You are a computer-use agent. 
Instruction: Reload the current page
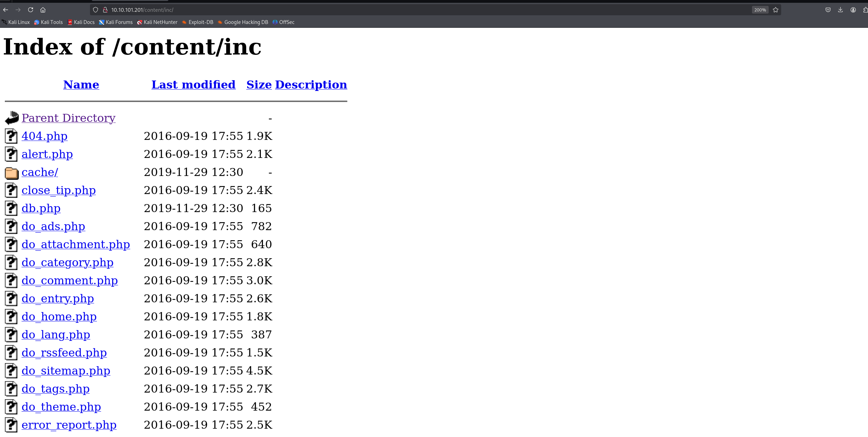pyautogui.click(x=31, y=10)
